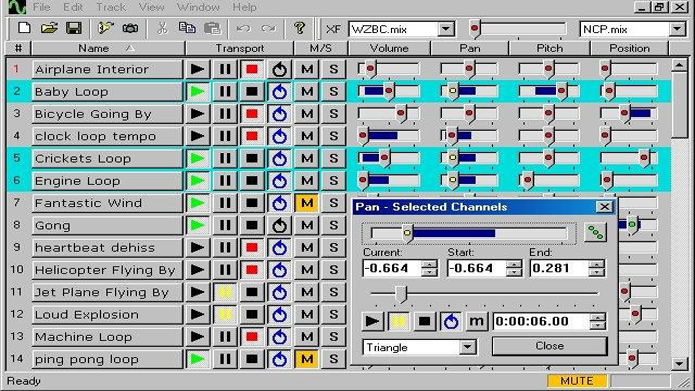Toggle loop on the Gong track
This screenshot has width=695, height=391.
(x=279, y=226)
